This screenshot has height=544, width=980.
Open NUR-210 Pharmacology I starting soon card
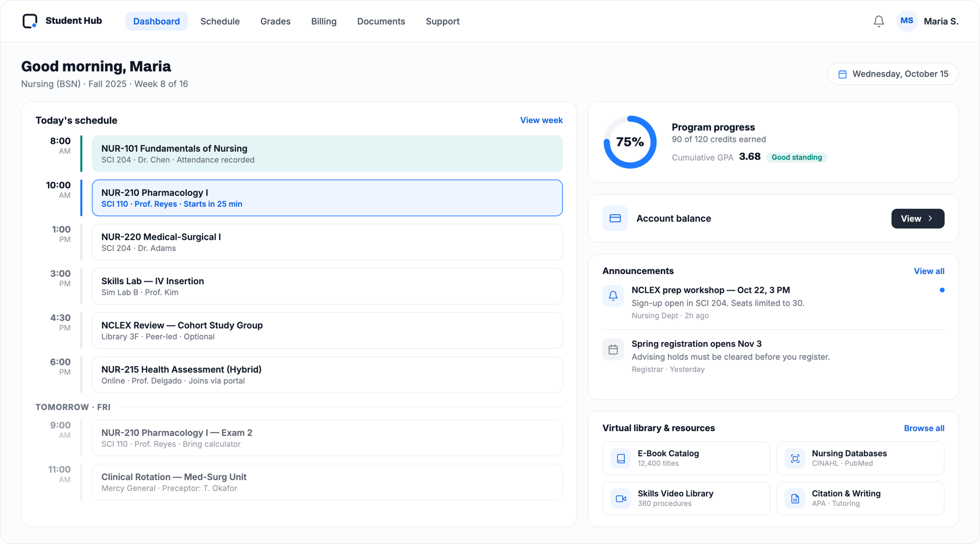click(x=327, y=198)
